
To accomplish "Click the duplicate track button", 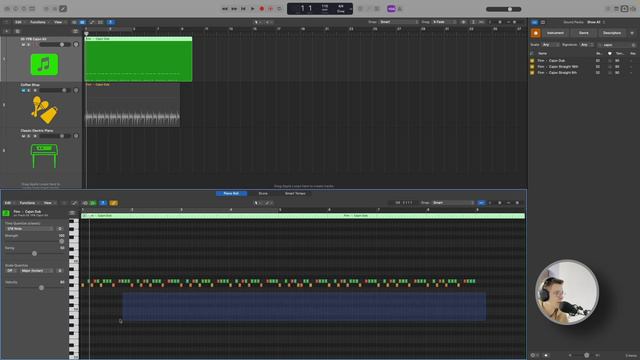I will [17, 31].
